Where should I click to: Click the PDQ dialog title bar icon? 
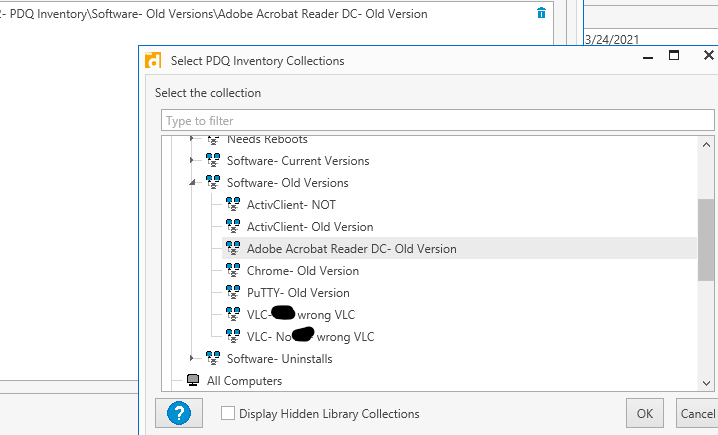pos(153,60)
